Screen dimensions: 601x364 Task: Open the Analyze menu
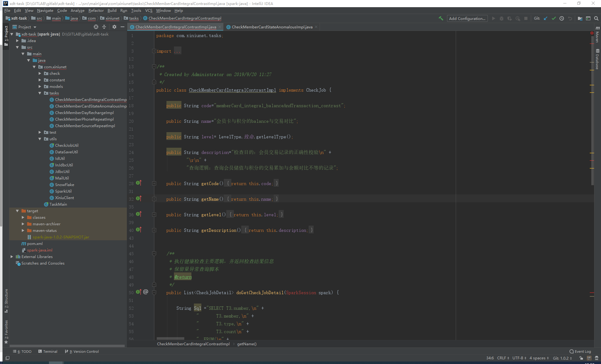click(x=78, y=11)
